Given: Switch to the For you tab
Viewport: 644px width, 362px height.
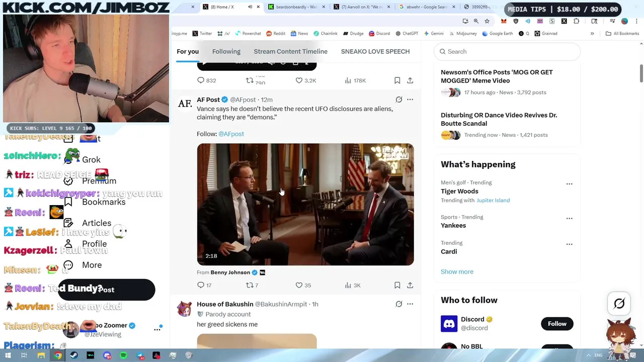Looking at the screenshot, I should point(188,51).
